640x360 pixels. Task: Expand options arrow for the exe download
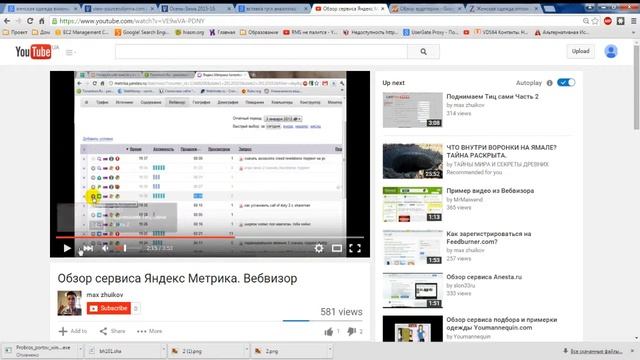pyautogui.click(x=80, y=350)
